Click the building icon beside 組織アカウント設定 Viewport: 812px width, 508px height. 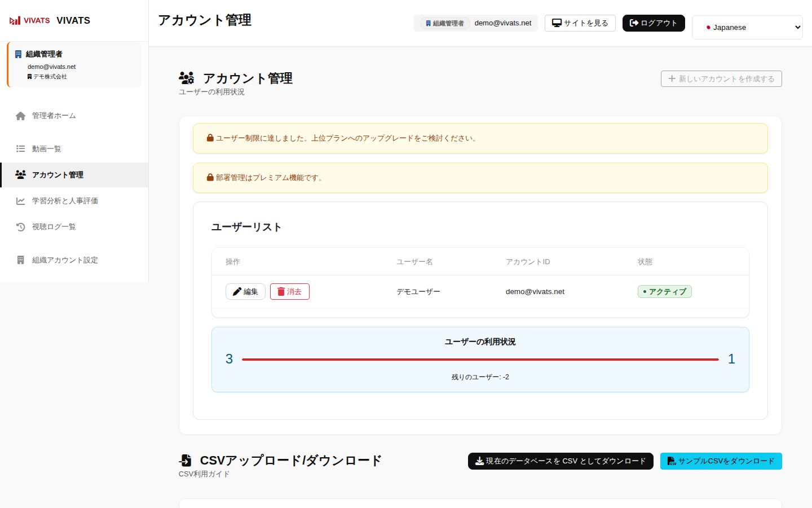(x=21, y=260)
